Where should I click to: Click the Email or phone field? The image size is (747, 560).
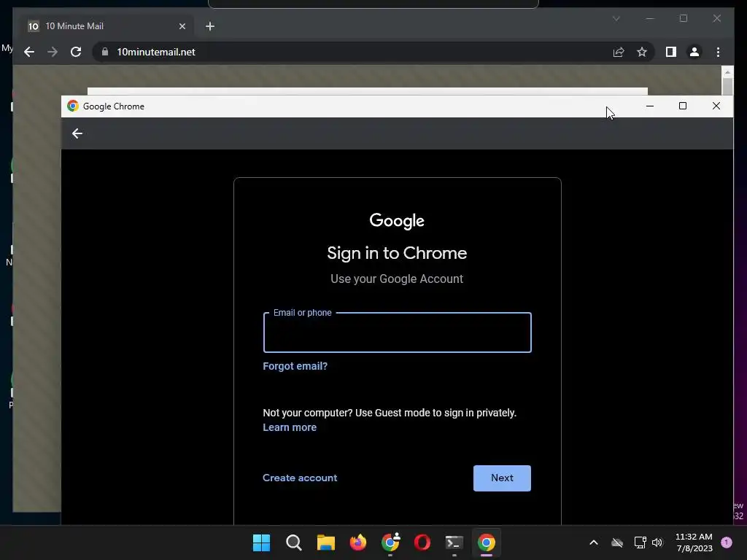coord(398,332)
